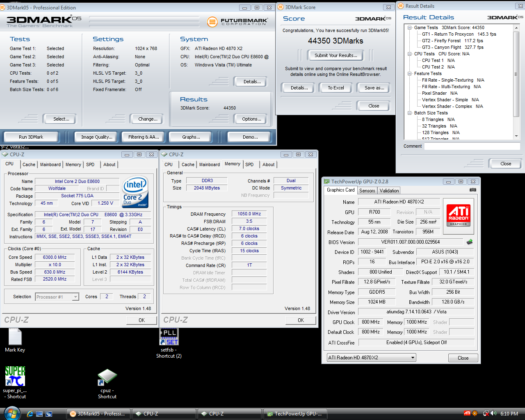Click the Comment input field
Viewport: 525px width, 420px height.
[472, 146]
